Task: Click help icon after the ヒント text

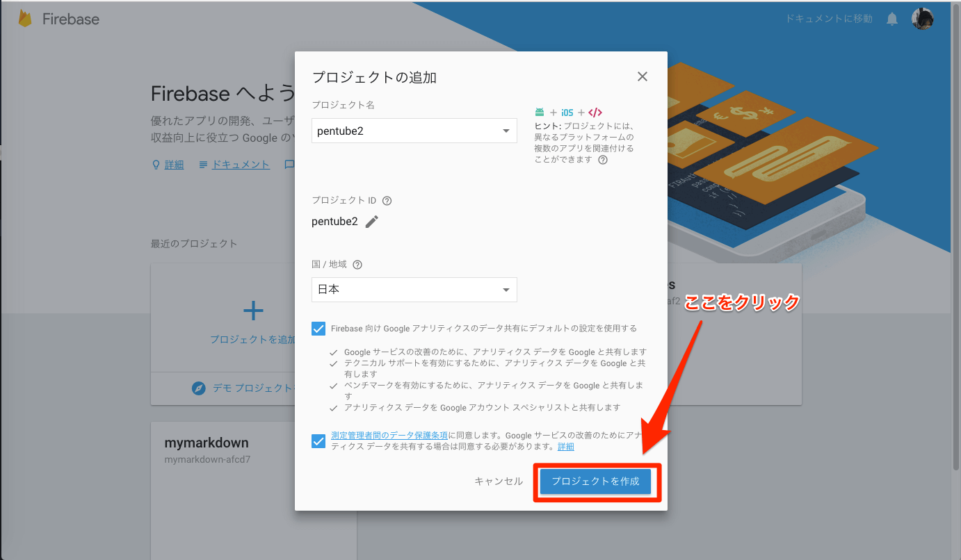Action: click(603, 160)
